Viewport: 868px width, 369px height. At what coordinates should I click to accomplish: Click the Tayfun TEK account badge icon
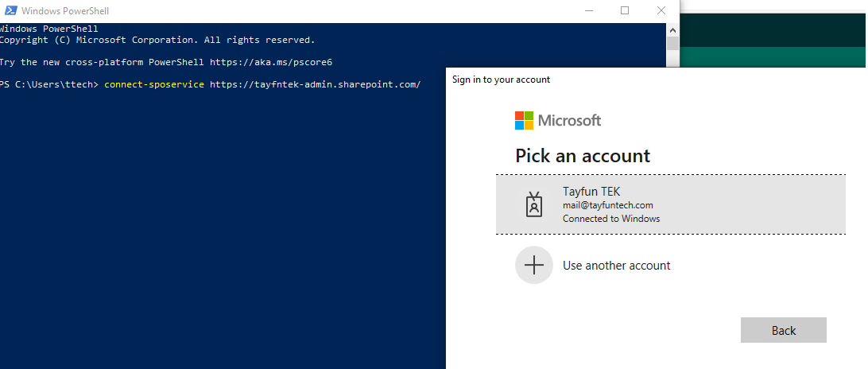coord(534,204)
